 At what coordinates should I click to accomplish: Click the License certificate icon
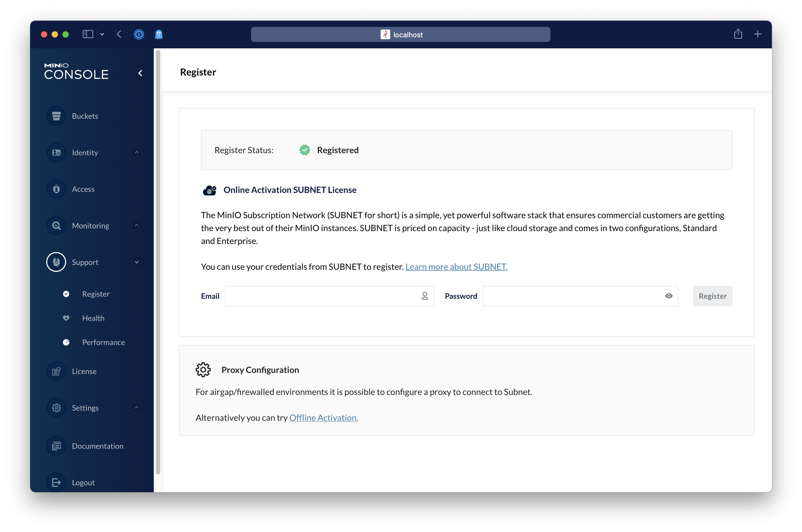point(56,372)
